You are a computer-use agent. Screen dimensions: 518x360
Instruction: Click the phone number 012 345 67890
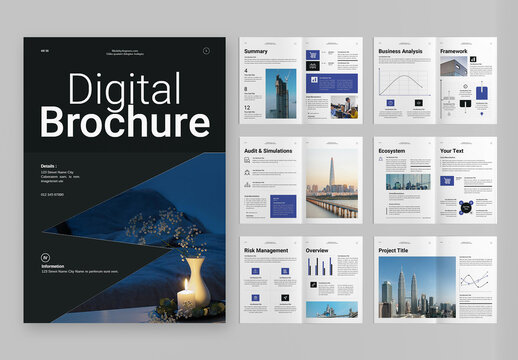[52, 194]
